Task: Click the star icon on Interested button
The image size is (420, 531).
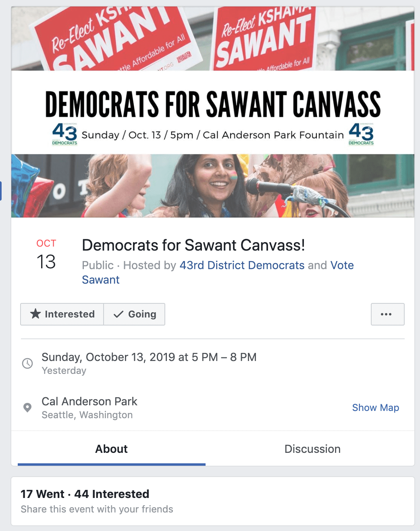Action: click(35, 314)
